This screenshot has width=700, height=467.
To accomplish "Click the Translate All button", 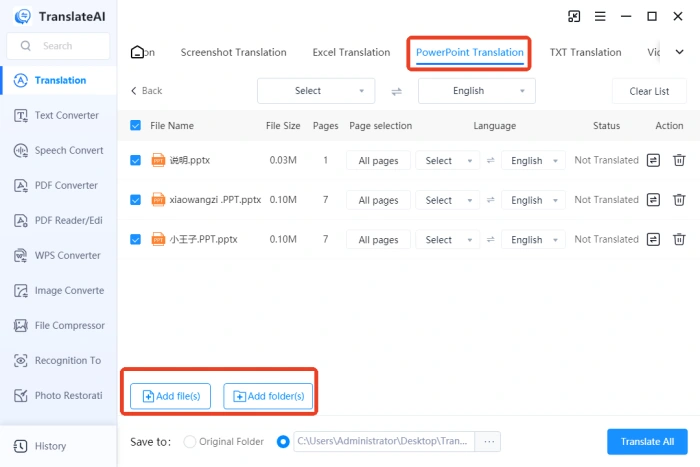I will [647, 442].
